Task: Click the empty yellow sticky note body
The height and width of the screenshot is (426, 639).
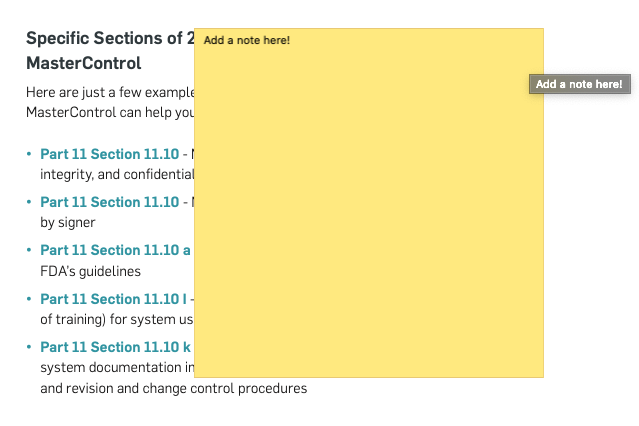Action: pyautogui.click(x=369, y=212)
